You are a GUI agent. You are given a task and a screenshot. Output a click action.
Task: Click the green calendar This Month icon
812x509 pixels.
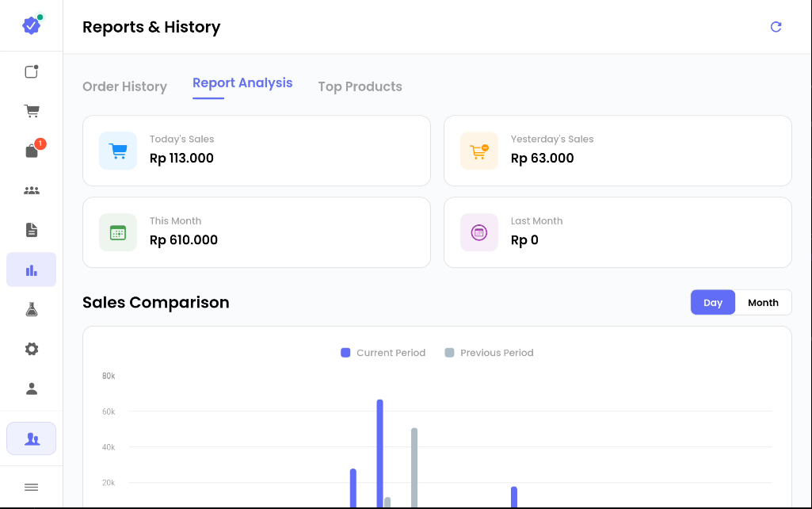coord(118,232)
